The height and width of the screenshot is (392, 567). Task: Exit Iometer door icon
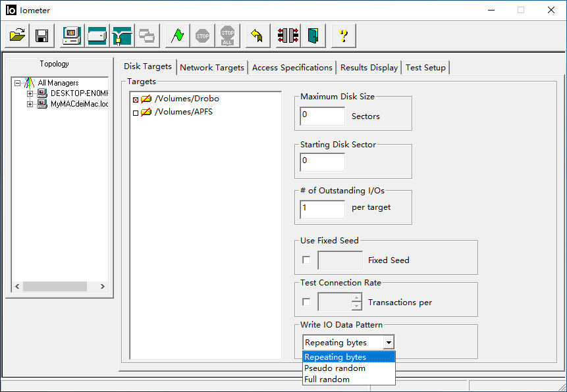(313, 36)
